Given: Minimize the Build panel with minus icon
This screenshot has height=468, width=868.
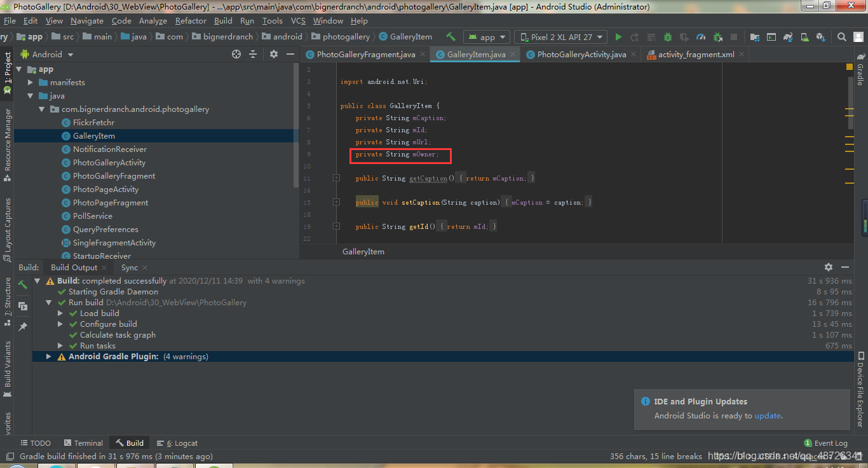Looking at the screenshot, I should [845, 267].
